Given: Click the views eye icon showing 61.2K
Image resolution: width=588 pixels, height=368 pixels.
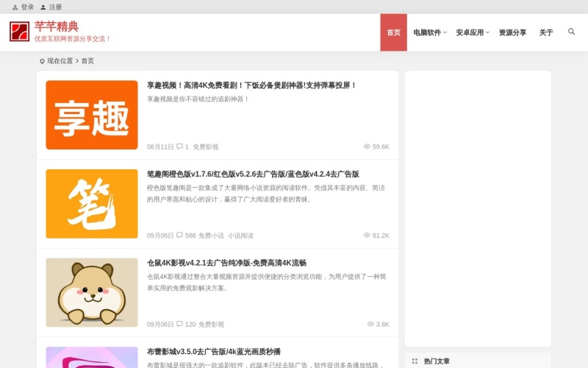Looking at the screenshot, I should [x=367, y=235].
